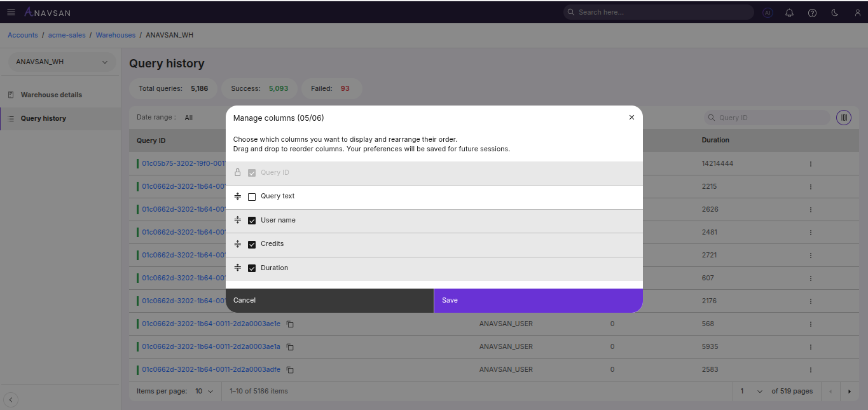Grab the drag handle for Credits

click(x=238, y=244)
